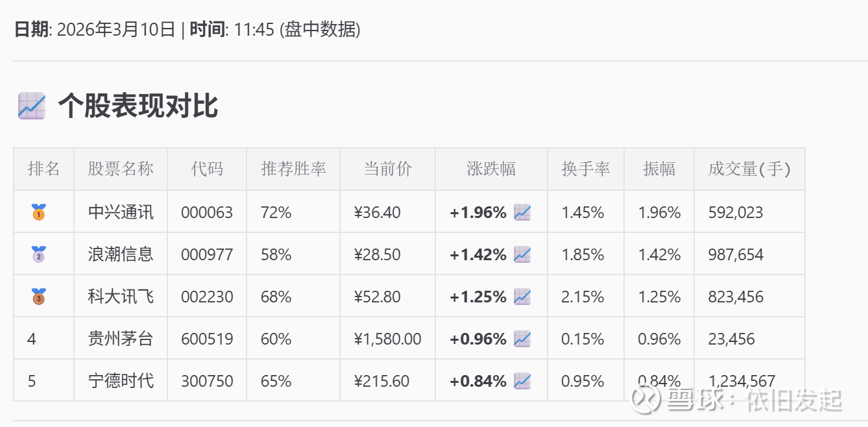The height and width of the screenshot is (427, 868).
Task: Click the gold medal rank icon
Action: pos(39,212)
